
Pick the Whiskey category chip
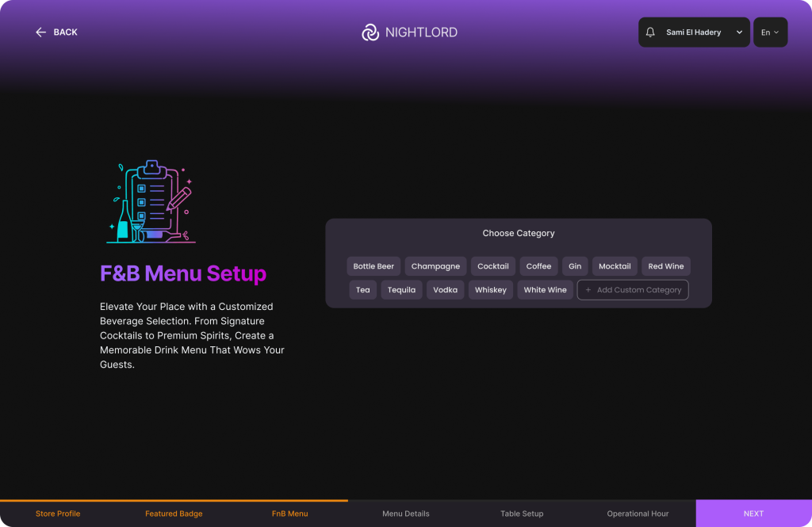point(490,290)
